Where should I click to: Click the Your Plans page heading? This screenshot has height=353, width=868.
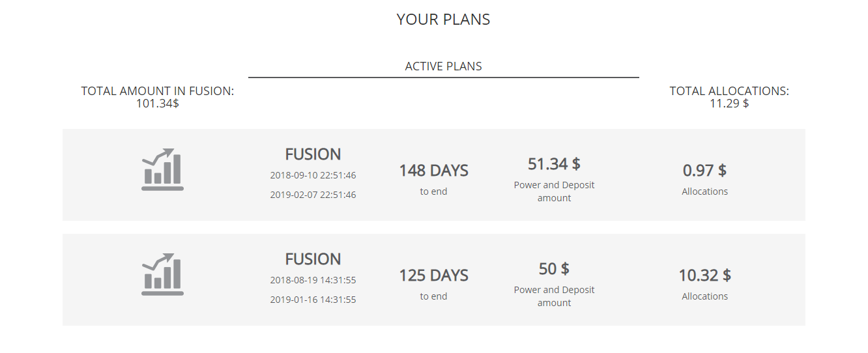coord(443,20)
